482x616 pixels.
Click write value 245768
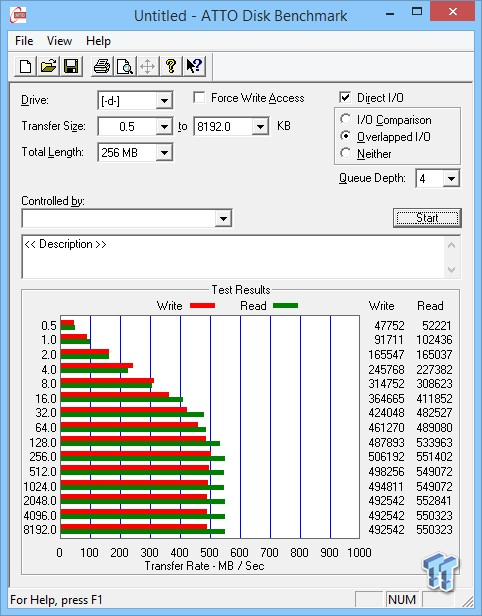[x=386, y=370]
